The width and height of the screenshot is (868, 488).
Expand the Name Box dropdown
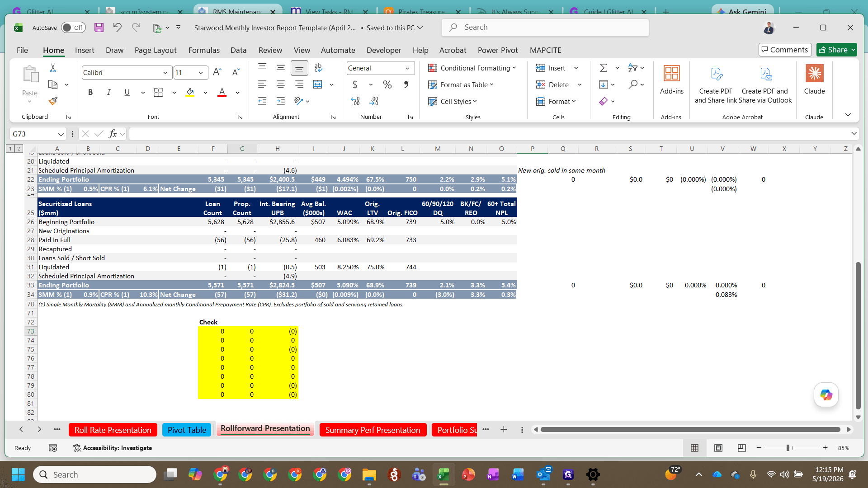coord(61,134)
